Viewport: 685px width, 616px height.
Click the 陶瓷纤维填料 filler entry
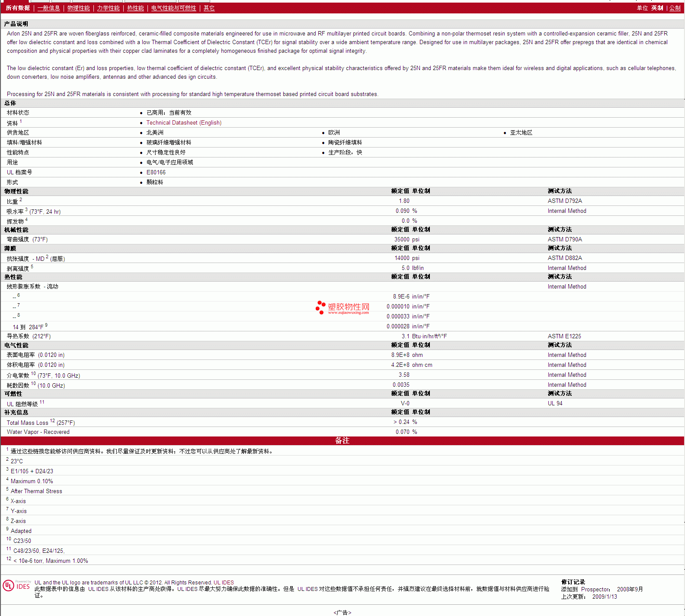coord(345,142)
